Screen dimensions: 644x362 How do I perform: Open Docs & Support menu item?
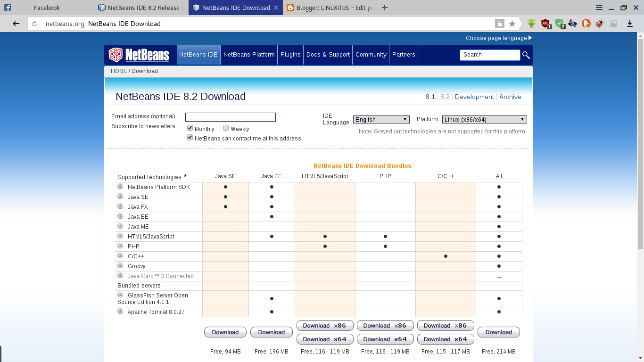tap(328, 55)
